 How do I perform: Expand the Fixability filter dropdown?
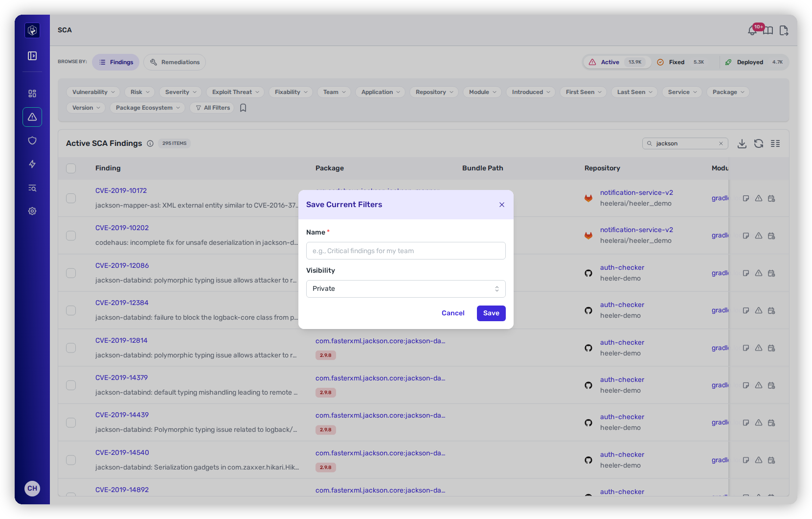pos(291,92)
